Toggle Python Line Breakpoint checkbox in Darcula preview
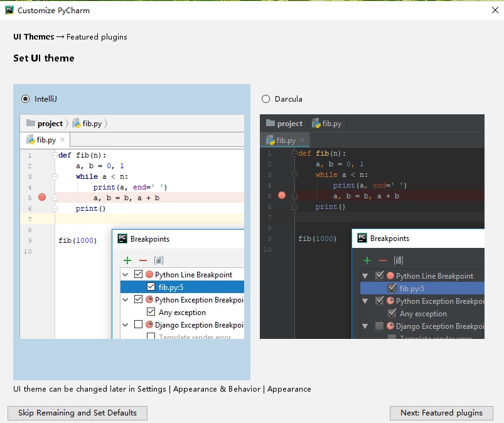This screenshot has height=423, width=504. 380,276
